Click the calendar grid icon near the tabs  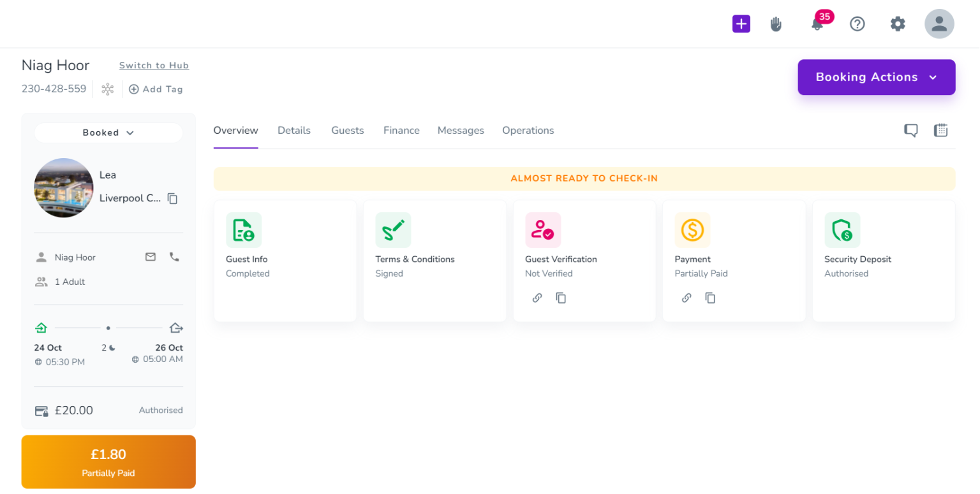(940, 130)
